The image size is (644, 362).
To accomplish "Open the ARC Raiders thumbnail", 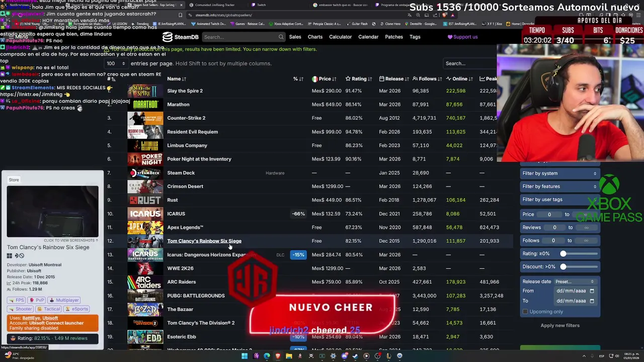I will click(145, 282).
